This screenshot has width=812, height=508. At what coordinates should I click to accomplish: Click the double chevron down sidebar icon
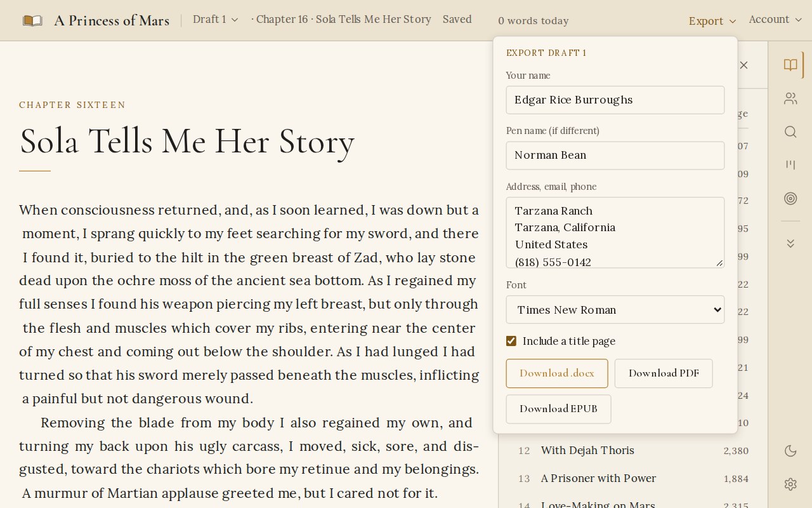[790, 244]
